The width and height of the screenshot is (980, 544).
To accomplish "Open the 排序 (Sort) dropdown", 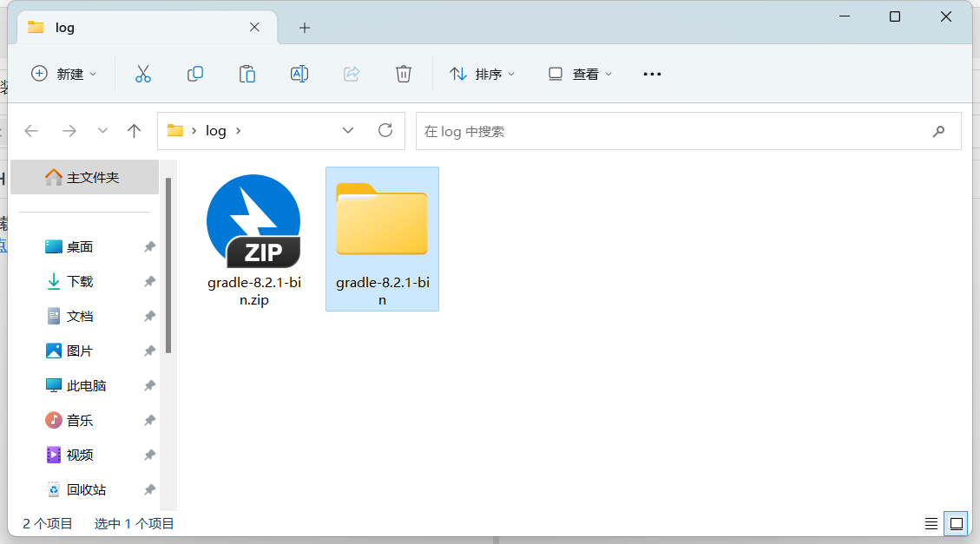I will pos(483,74).
